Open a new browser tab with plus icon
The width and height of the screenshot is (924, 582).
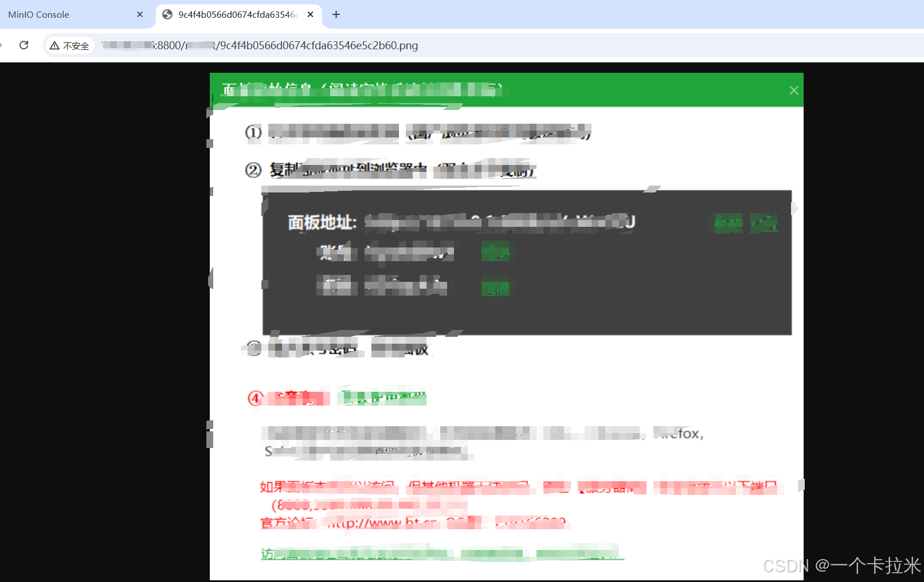click(x=336, y=15)
